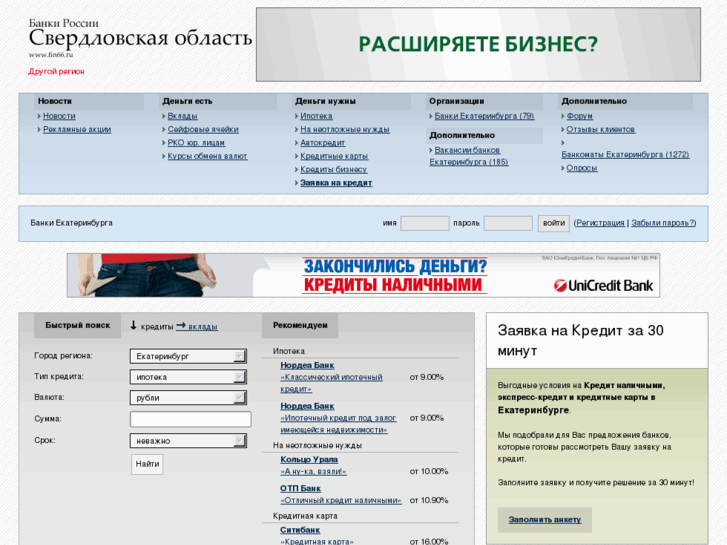Open the Валюта dropdown
The image size is (727, 545).
188,398
